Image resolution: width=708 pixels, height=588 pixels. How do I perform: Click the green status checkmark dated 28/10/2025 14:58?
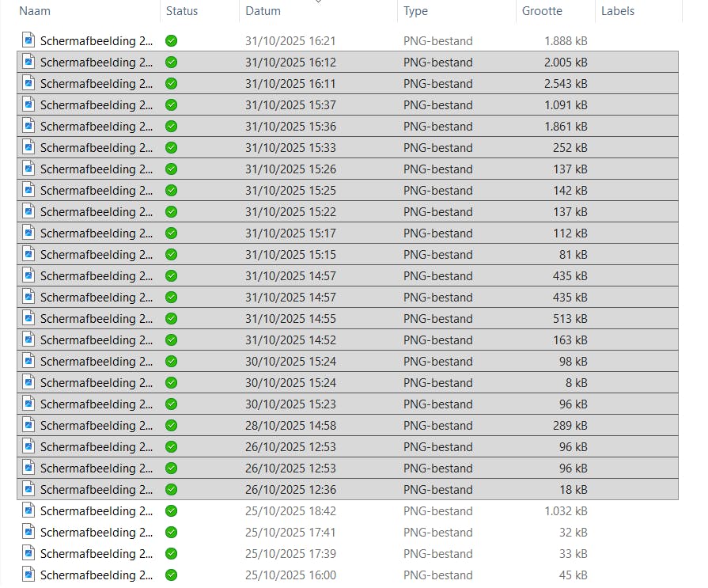pos(171,426)
